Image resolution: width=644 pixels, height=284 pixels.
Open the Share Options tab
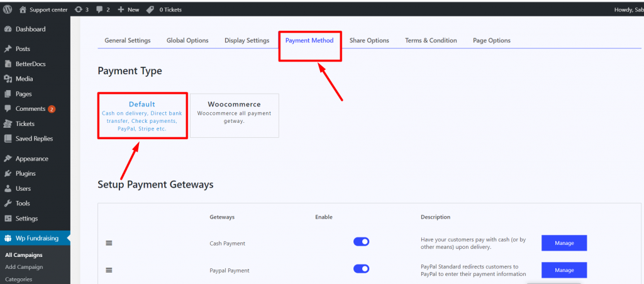(x=369, y=40)
